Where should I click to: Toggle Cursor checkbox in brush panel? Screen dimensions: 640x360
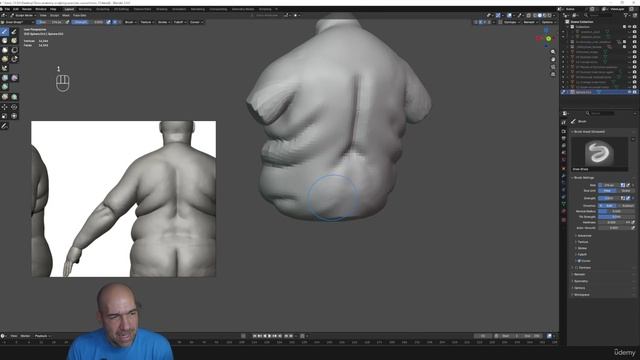click(579, 261)
